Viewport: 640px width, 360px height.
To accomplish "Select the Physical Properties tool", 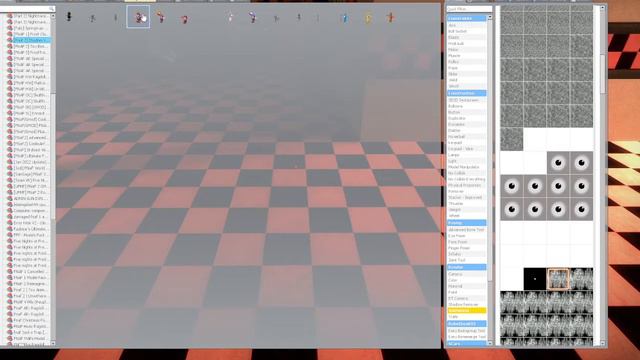I will (467, 185).
